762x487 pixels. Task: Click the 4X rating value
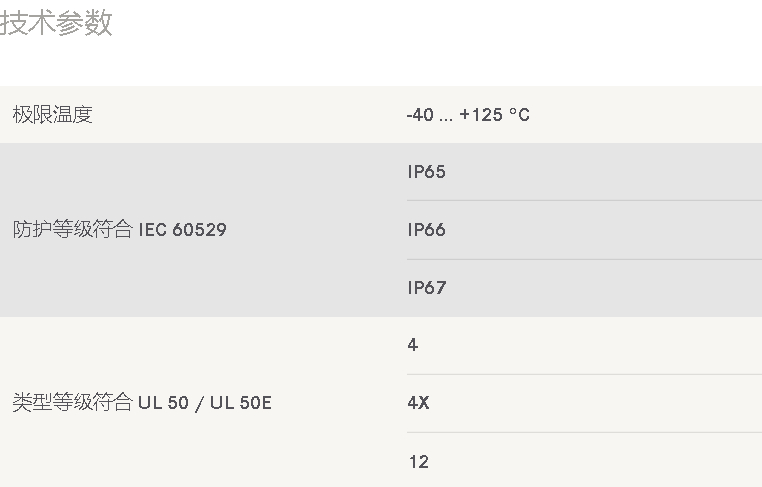[418, 402]
